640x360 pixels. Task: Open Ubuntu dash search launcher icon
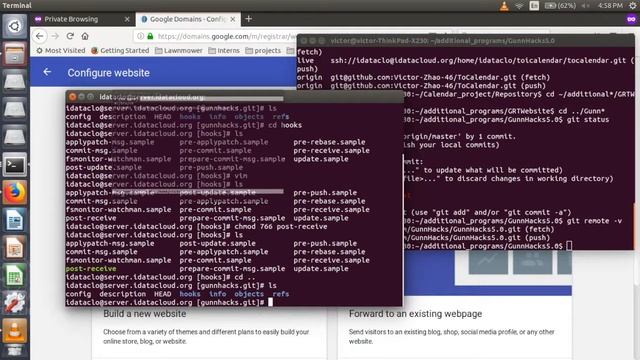click(x=15, y=27)
